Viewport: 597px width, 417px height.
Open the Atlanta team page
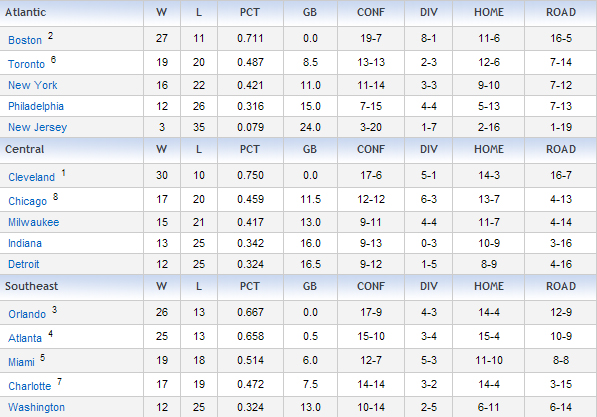(25, 338)
